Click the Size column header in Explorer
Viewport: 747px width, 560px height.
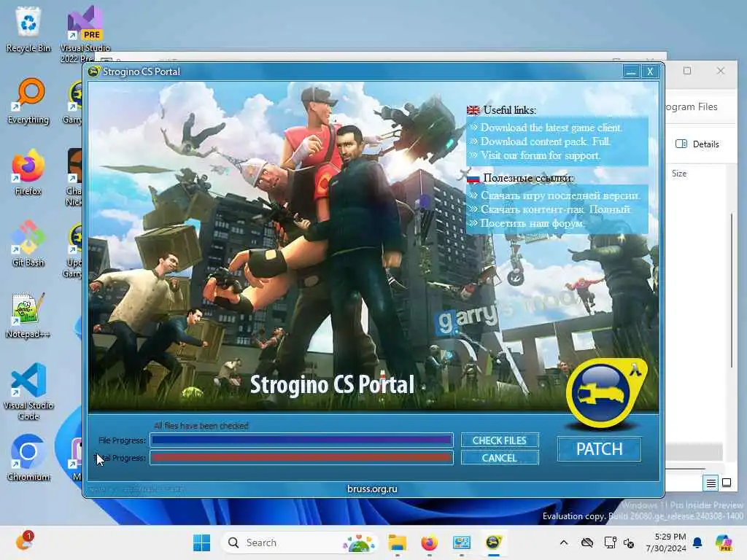679,174
